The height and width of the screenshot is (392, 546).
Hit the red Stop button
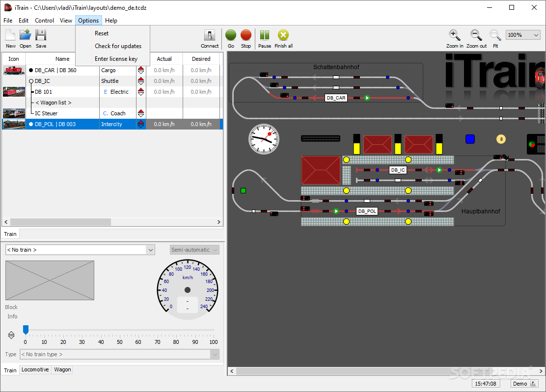coord(246,38)
